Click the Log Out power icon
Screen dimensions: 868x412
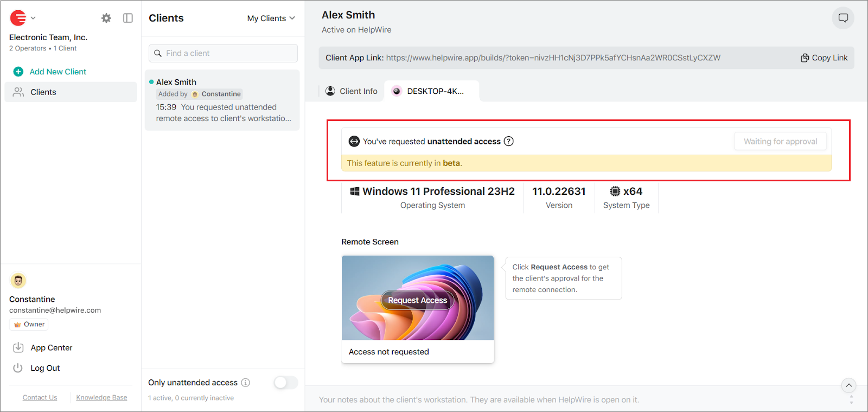click(18, 368)
